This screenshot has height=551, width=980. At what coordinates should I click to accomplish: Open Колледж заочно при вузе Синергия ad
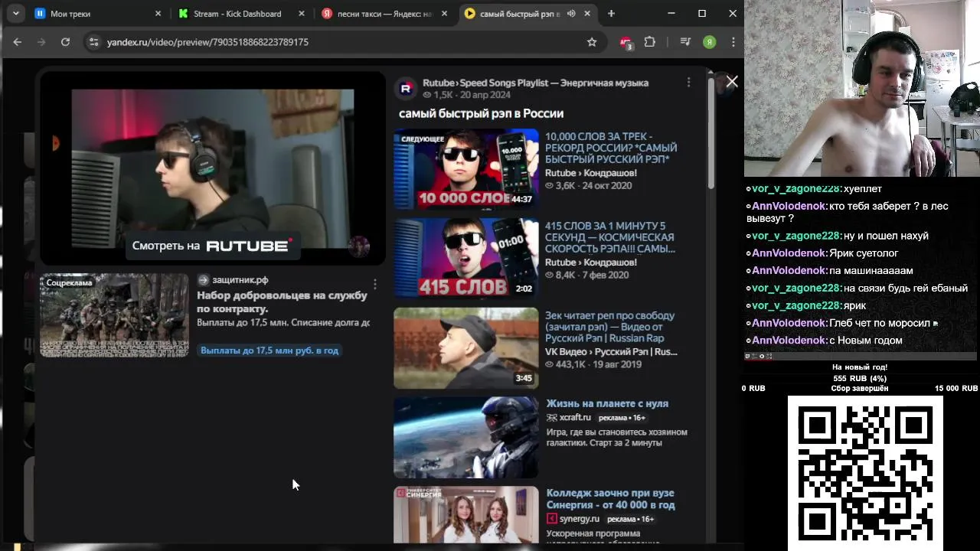(x=610, y=499)
